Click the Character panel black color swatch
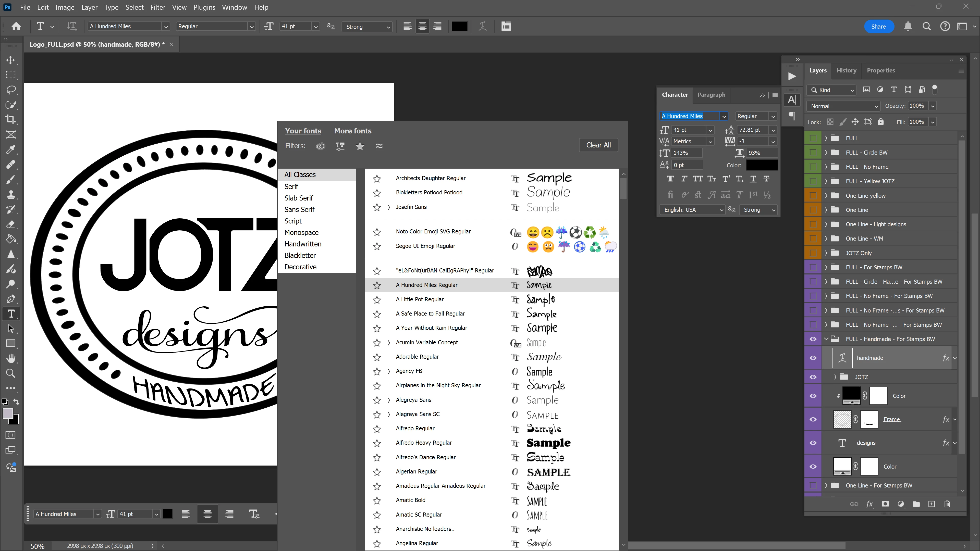 pos(762,165)
